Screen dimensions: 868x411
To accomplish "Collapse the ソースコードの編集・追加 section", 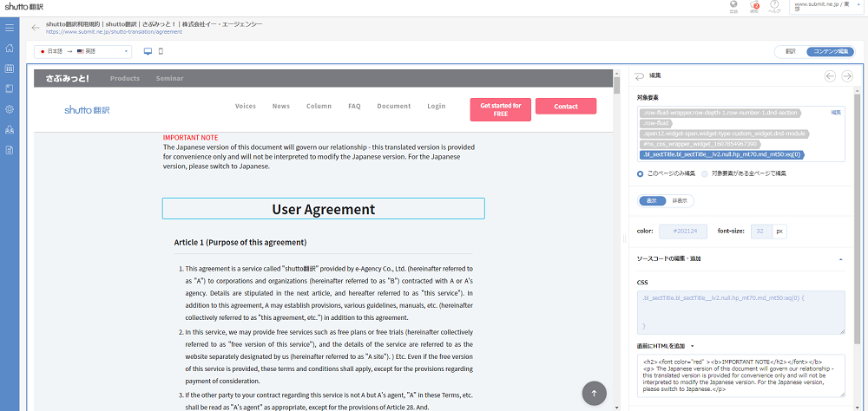I will click(840, 258).
